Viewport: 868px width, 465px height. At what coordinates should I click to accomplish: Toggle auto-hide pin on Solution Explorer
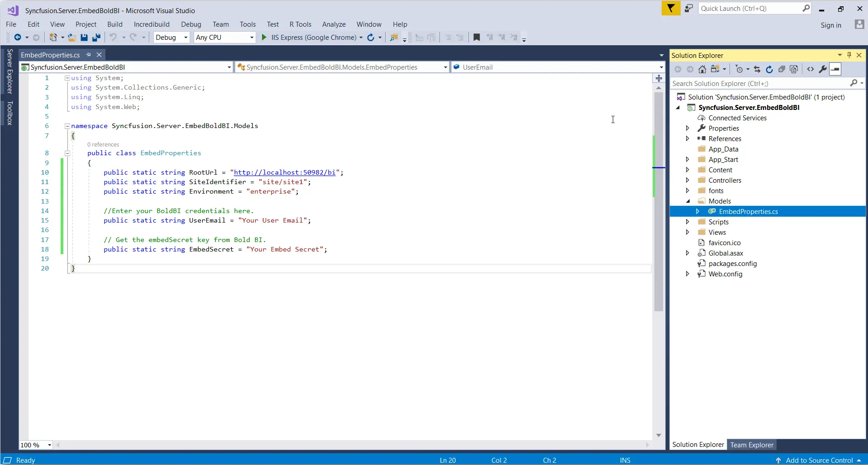pos(849,55)
